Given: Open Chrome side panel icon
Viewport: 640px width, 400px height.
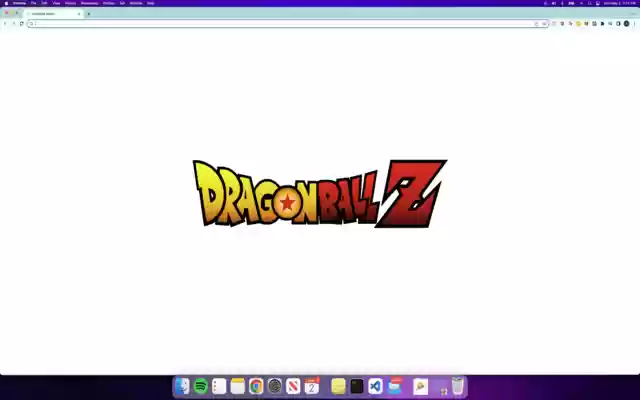Looking at the screenshot, I should click(618, 24).
